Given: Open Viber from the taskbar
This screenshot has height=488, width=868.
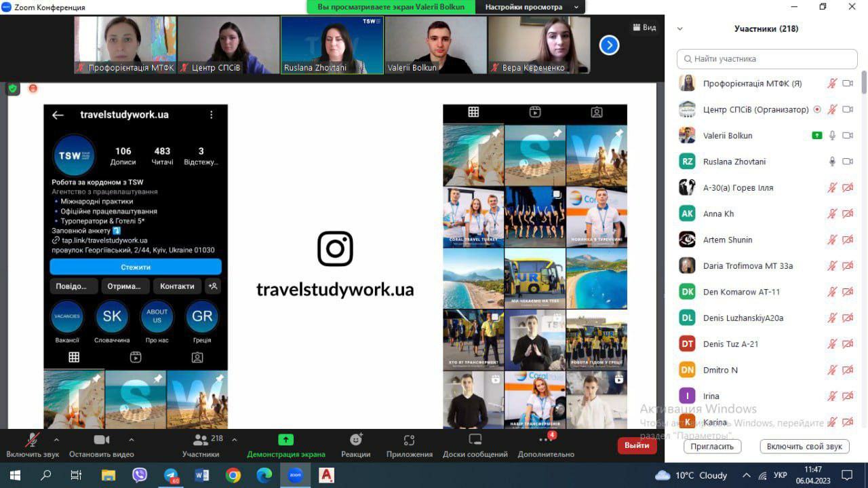Looking at the screenshot, I should point(140,475).
